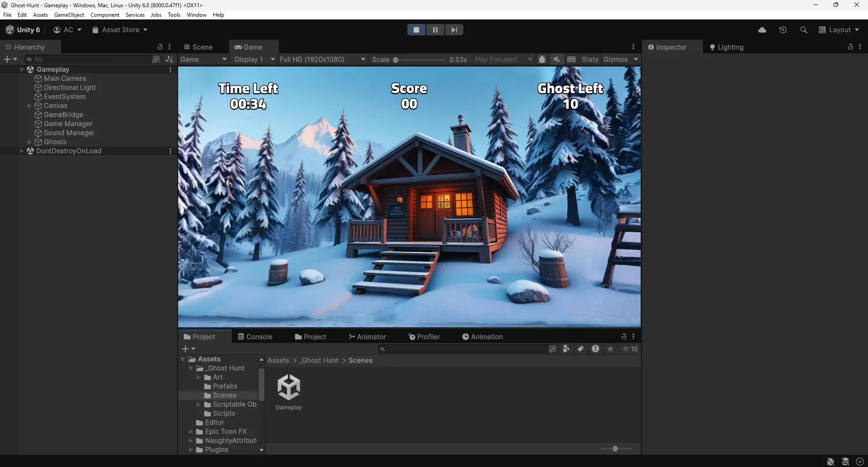Screen dimensions: 868x467
Task: Toggle Hierarchy alphabetical sorting icon
Action: pos(170,59)
